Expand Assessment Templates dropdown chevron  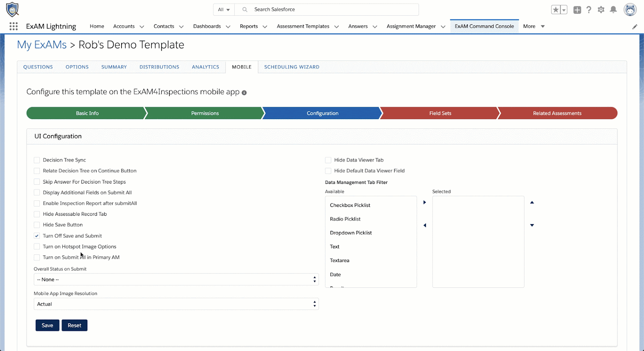[x=336, y=27]
